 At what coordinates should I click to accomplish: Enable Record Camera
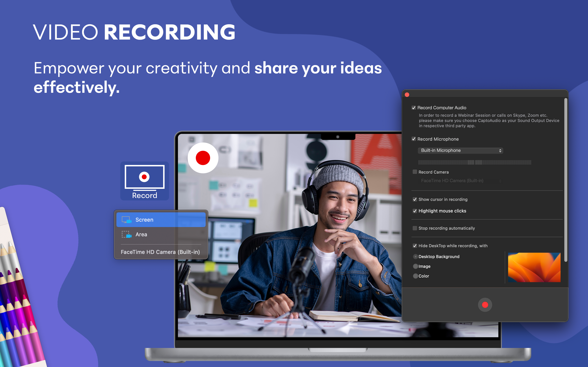tap(414, 172)
